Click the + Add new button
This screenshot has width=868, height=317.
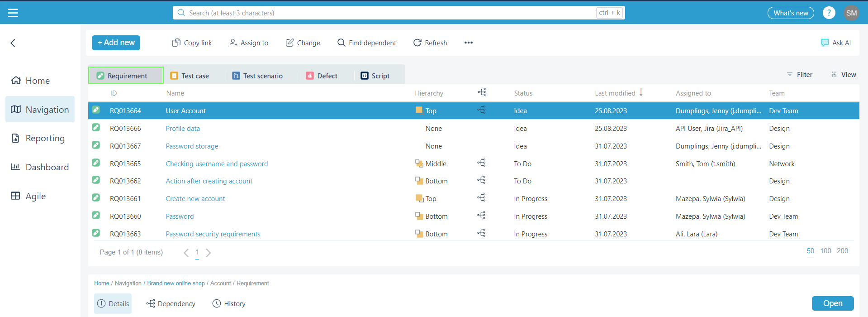pos(116,43)
